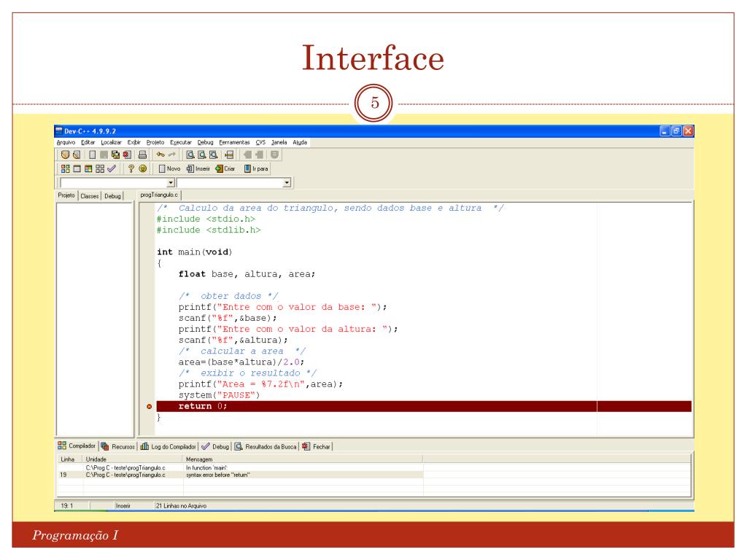This screenshot has width=747, height=560.
Task: Click the grayed Save disk icon
Action: point(104,155)
